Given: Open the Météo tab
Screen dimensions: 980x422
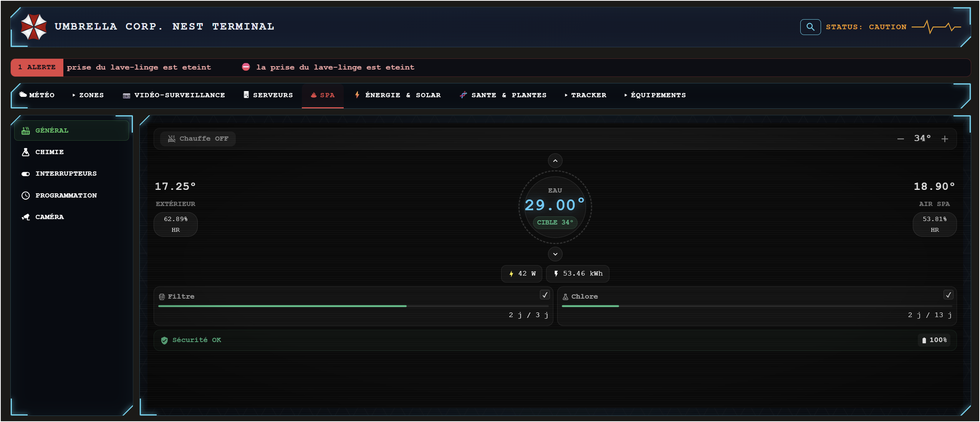Looking at the screenshot, I should 37,95.
